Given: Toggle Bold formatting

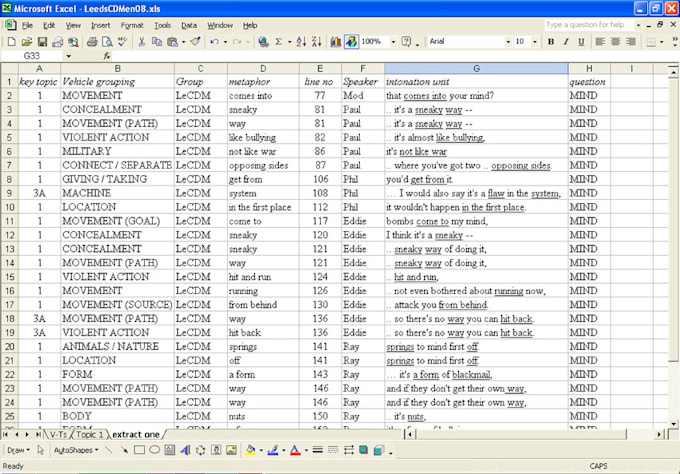Looking at the screenshot, I should [551, 42].
